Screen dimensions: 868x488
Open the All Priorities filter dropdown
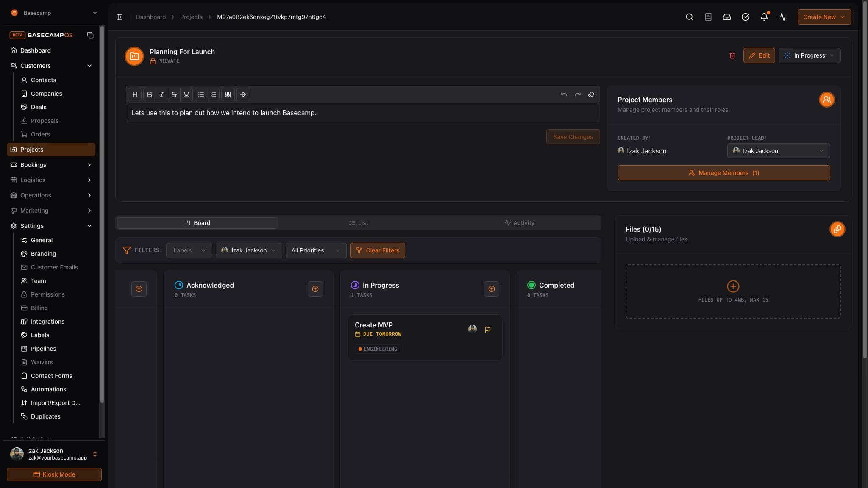tap(316, 250)
